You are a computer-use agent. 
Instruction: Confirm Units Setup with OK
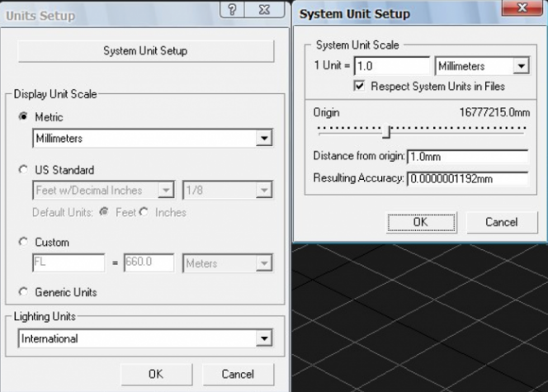[156, 374]
